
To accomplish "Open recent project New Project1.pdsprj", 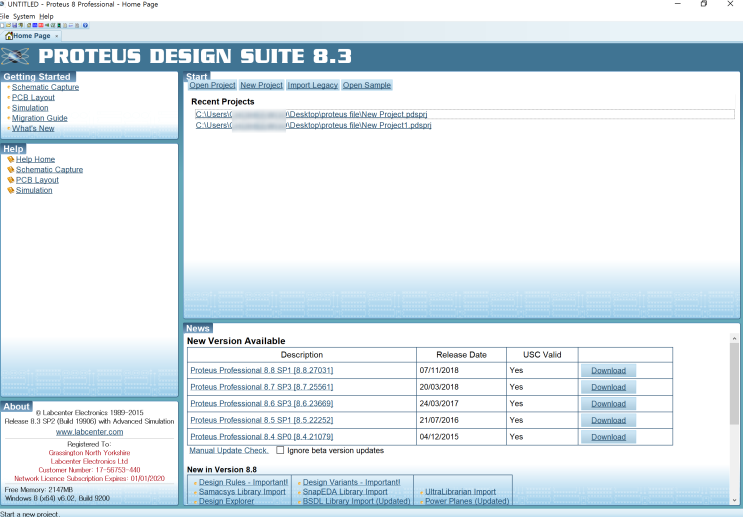I will click(x=313, y=125).
